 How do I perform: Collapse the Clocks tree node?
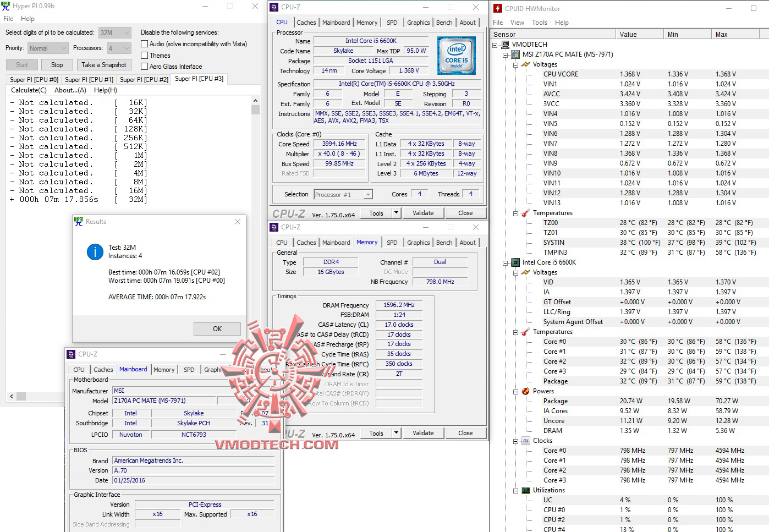[x=516, y=441]
